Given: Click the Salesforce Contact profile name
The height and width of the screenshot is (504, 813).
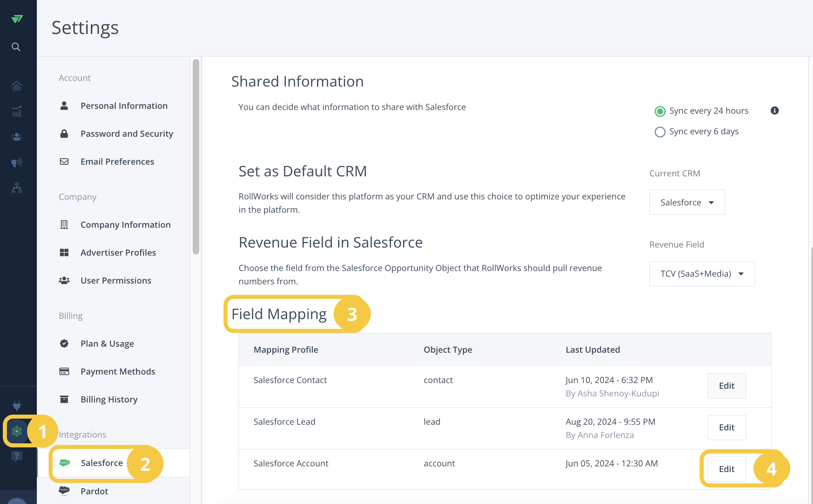Looking at the screenshot, I should point(290,380).
